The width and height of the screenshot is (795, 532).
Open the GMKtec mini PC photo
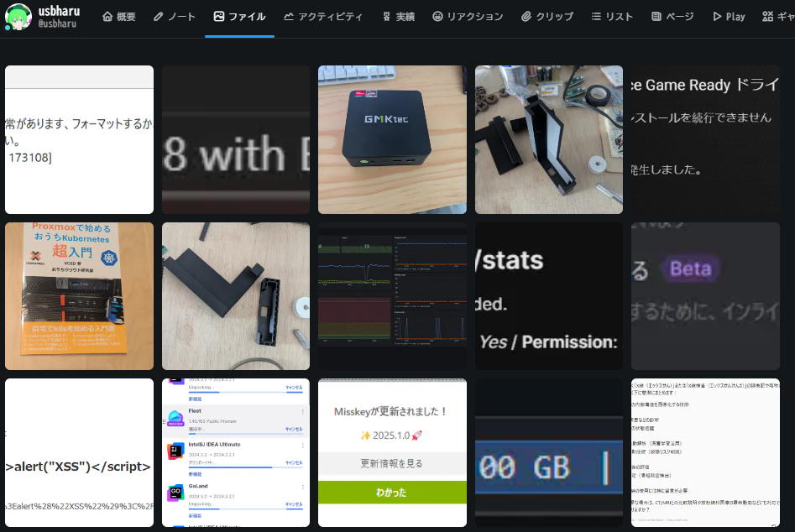pos(392,139)
